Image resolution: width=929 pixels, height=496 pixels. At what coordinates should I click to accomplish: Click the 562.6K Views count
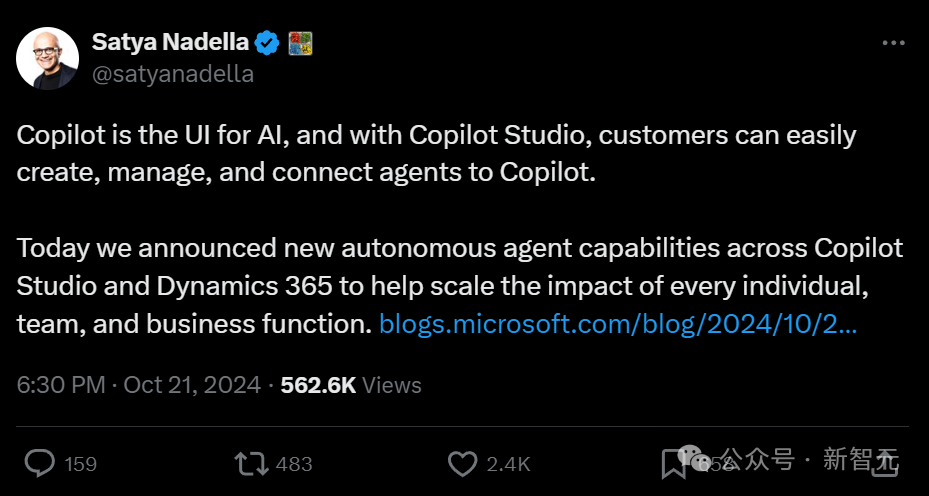point(351,385)
